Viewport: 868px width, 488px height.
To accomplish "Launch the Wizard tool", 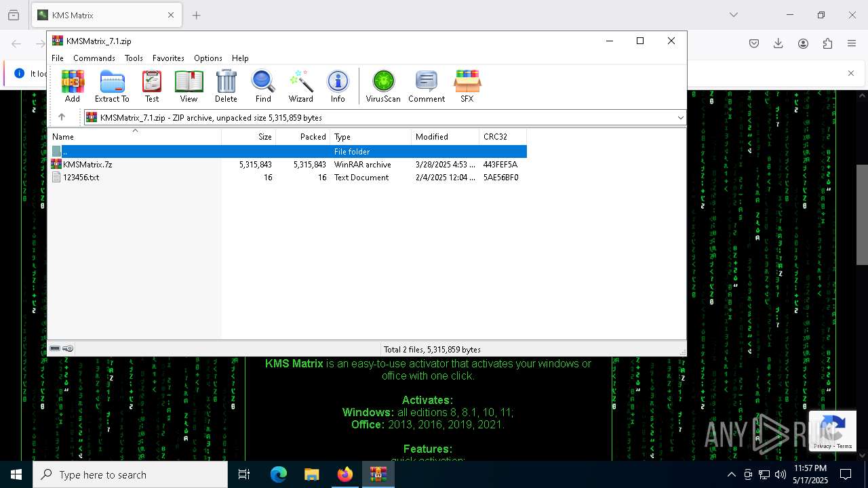I will [300, 86].
